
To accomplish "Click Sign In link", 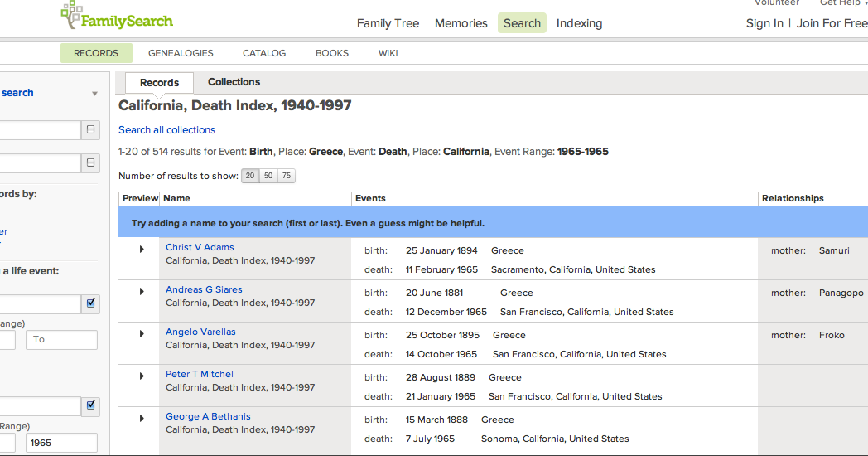I will [x=764, y=23].
